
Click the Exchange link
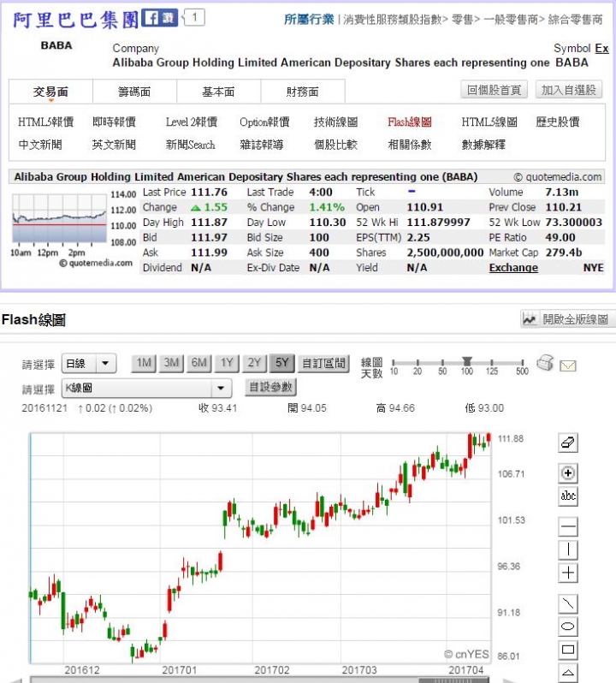513,267
